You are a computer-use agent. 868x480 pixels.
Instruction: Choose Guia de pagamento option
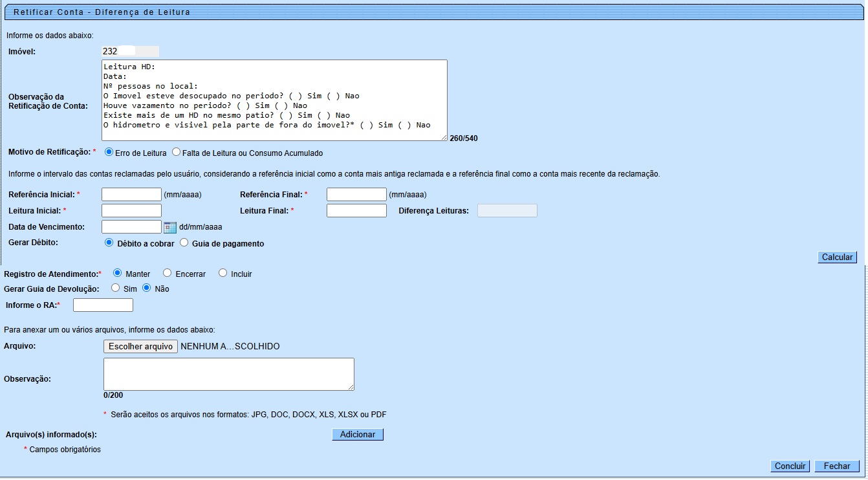(x=184, y=243)
